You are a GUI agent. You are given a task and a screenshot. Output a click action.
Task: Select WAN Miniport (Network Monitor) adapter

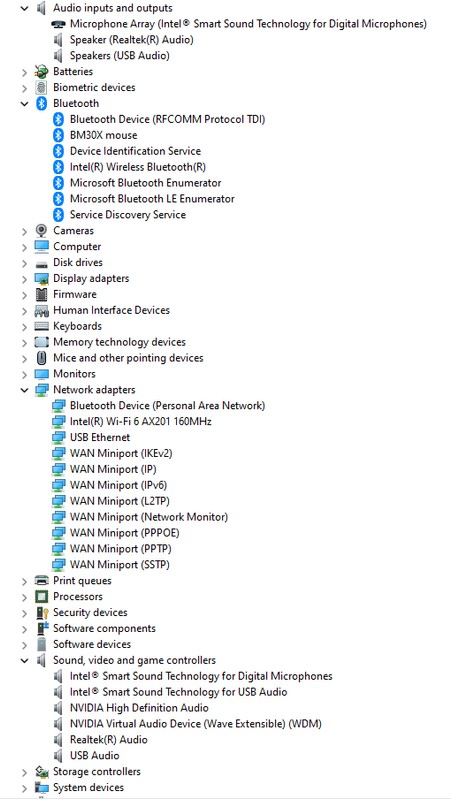pyautogui.click(x=149, y=517)
